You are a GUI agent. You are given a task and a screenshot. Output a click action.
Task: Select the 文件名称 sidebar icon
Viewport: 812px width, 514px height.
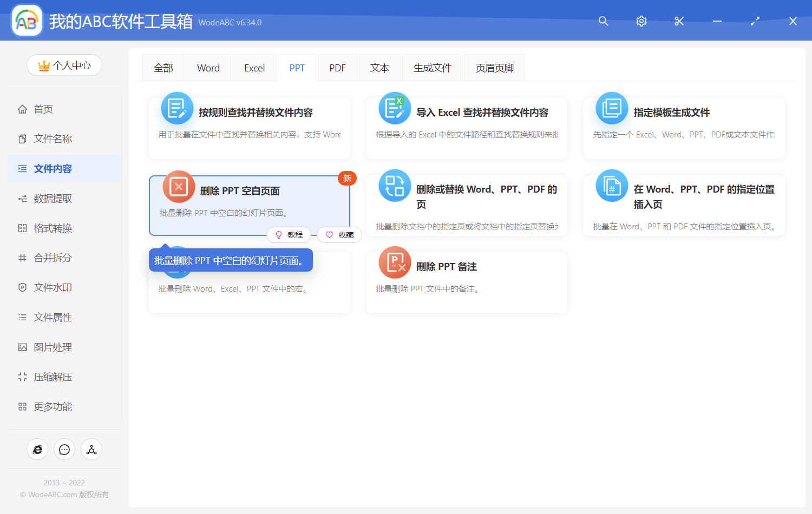[22, 139]
